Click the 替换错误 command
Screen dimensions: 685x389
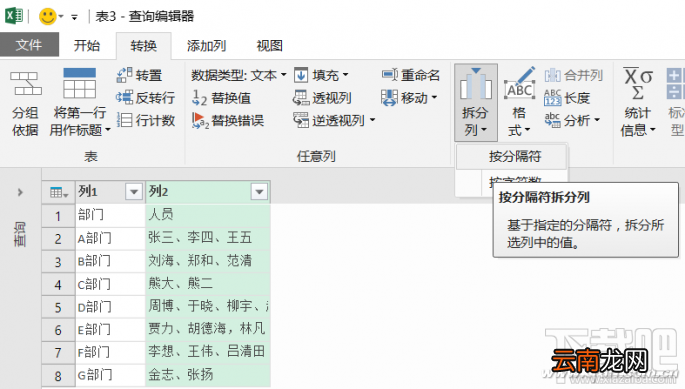tap(228, 120)
